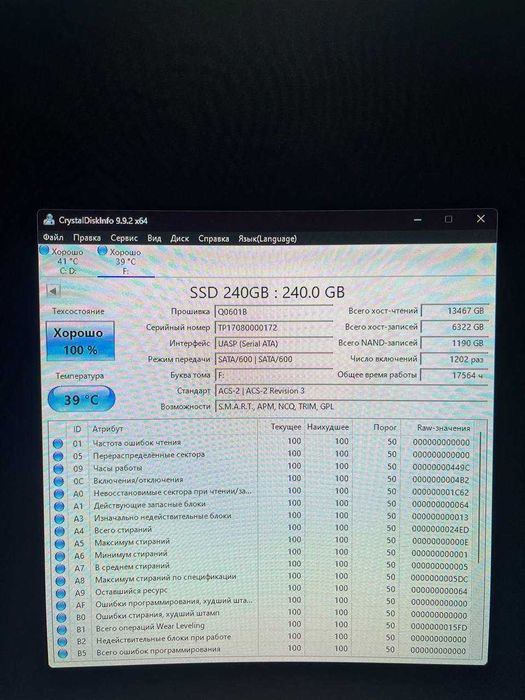Click the status icon for attribute B1
The height and width of the screenshot is (700, 525).
pyautogui.click(x=62, y=629)
